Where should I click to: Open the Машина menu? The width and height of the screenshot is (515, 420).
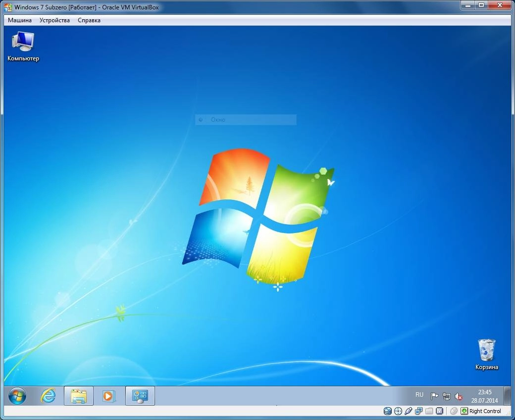pyautogui.click(x=20, y=20)
